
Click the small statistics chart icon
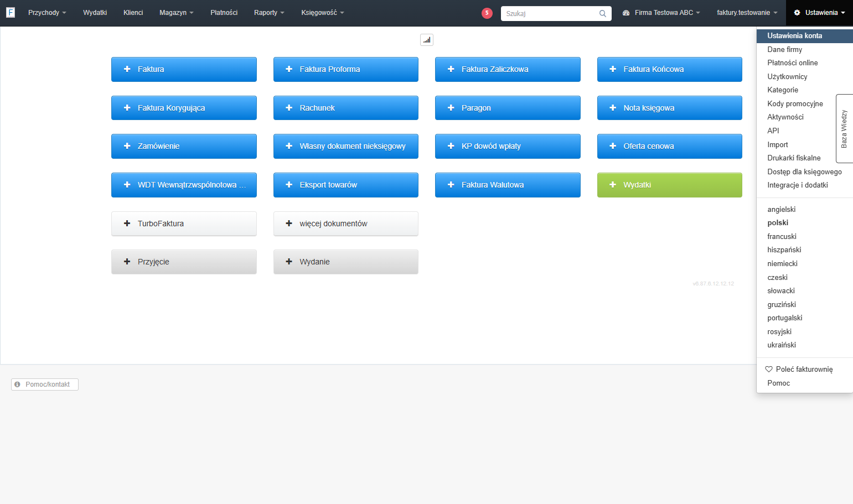pos(427,40)
